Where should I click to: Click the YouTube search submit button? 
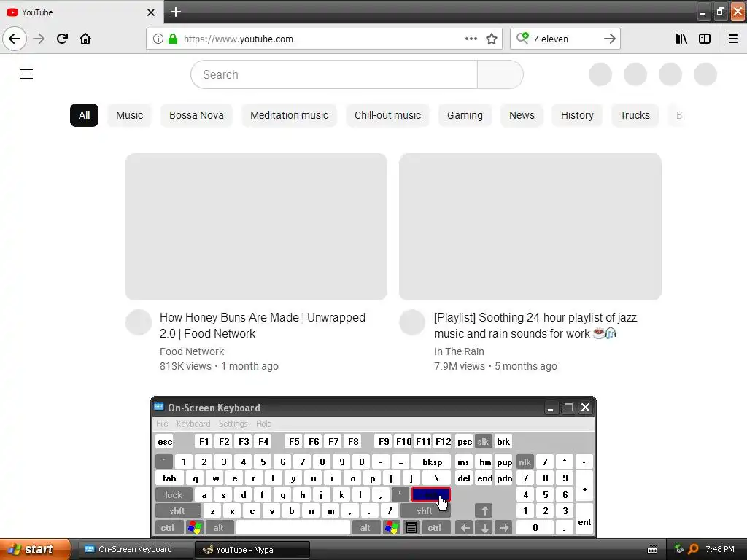point(500,74)
